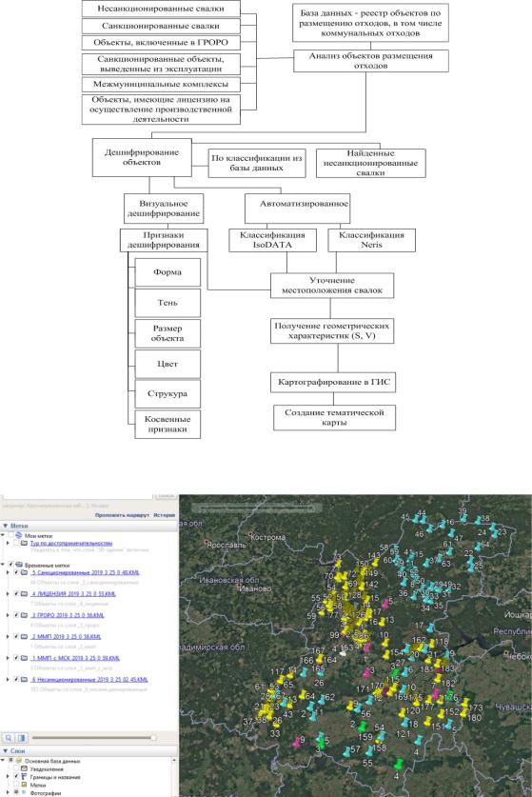Toggle the Тур по достопримечательностям checkbox
Image resolution: width=532 pixels, height=797 pixels.
[x=17, y=543]
